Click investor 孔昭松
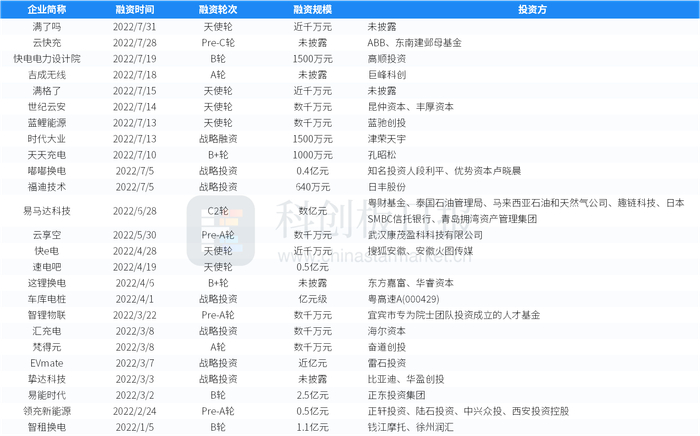This screenshot has height=436, width=700. pos(382,155)
